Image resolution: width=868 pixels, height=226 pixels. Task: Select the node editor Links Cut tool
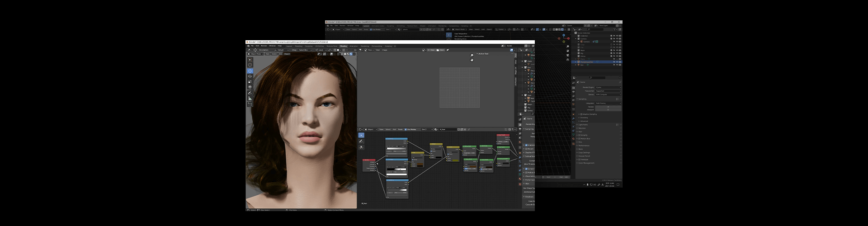[361, 147]
